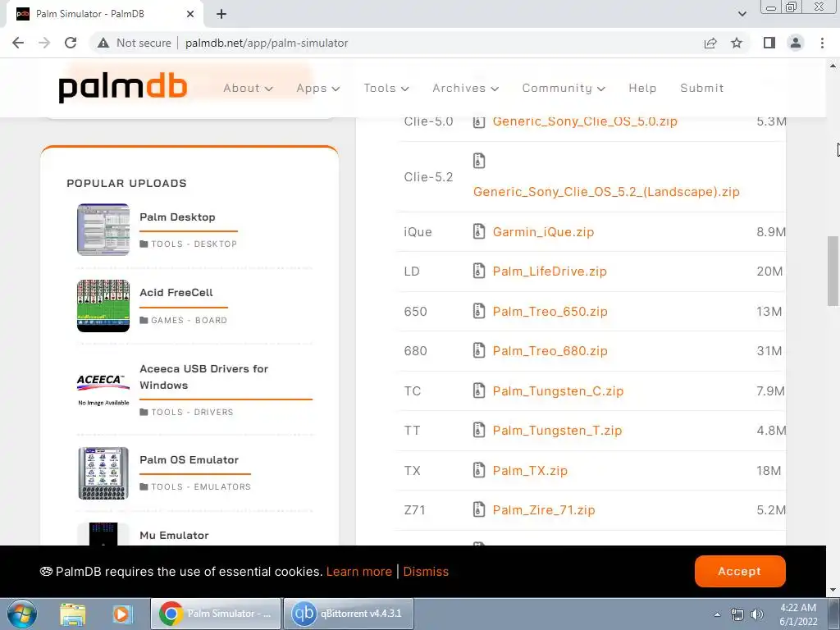The width and height of the screenshot is (840, 630).
Task: Click the zip icon beside Garmin_iQue.zip
Action: 479,231
